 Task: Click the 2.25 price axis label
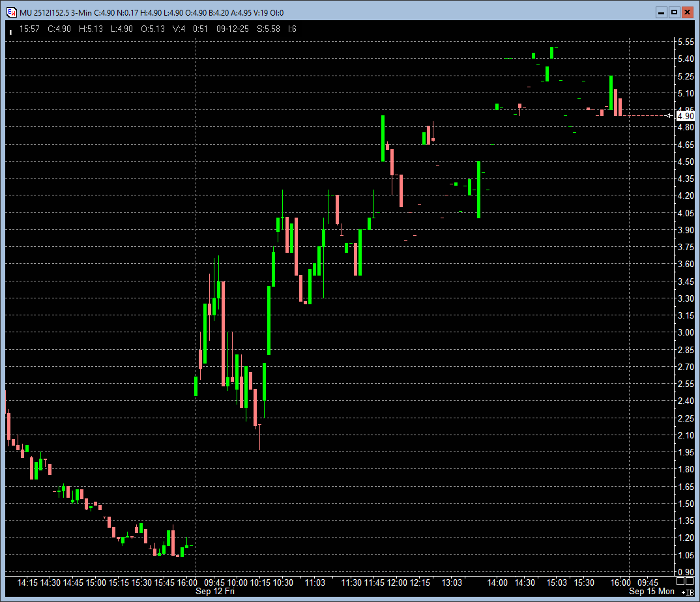click(686, 418)
